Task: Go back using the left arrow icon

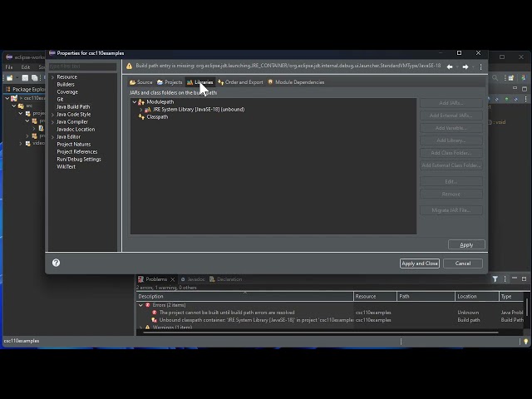Action: (450, 67)
